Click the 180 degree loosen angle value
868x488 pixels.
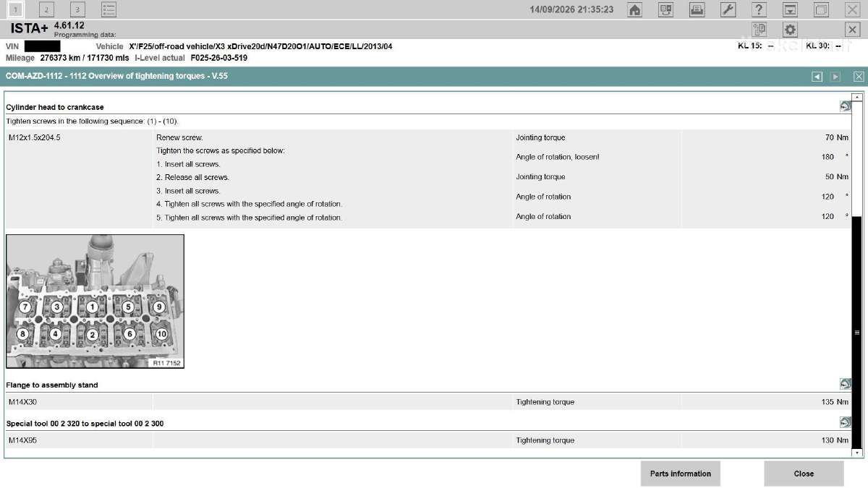pos(835,157)
